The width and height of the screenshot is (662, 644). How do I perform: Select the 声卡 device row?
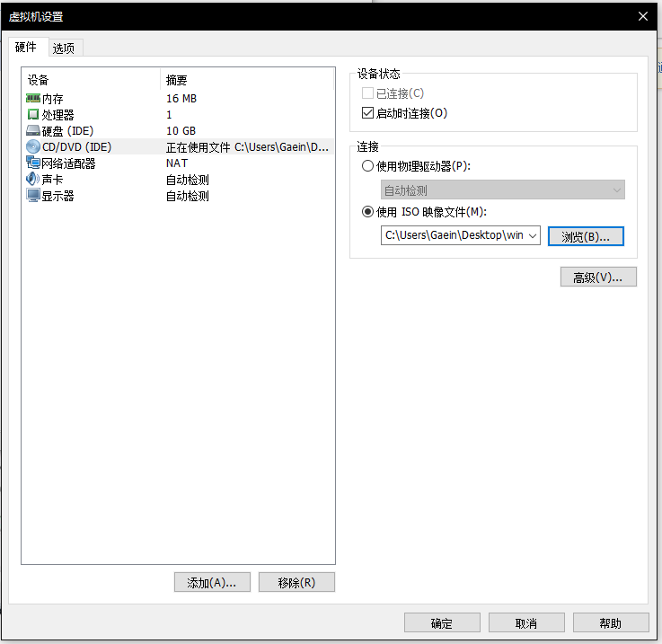pos(178,180)
